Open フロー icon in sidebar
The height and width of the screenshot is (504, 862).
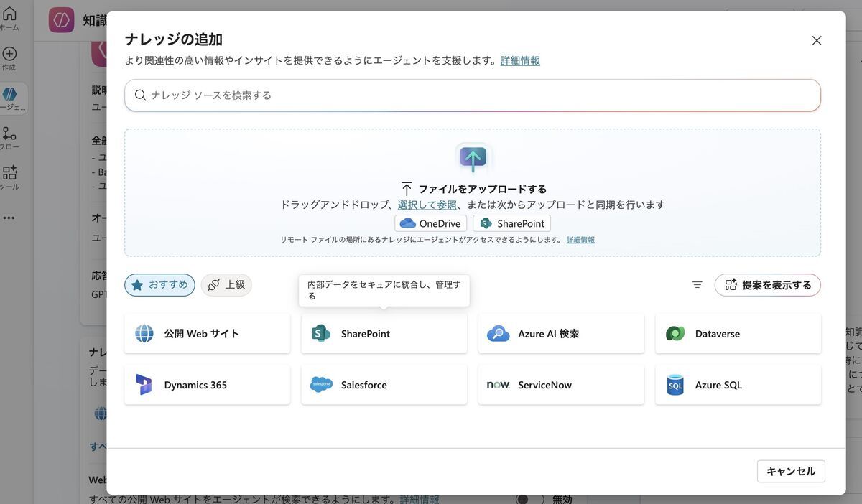coord(9,139)
